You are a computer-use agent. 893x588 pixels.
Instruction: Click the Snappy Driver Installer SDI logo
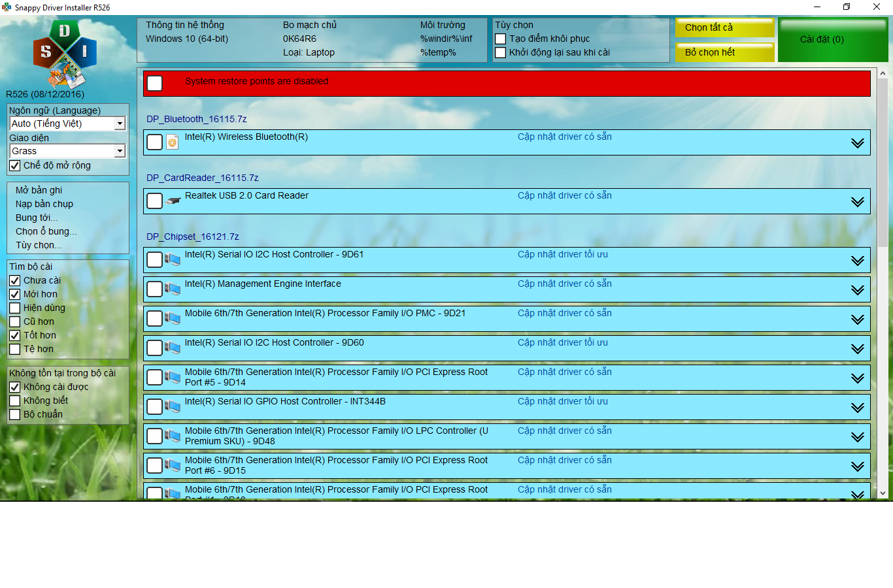click(x=65, y=54)
